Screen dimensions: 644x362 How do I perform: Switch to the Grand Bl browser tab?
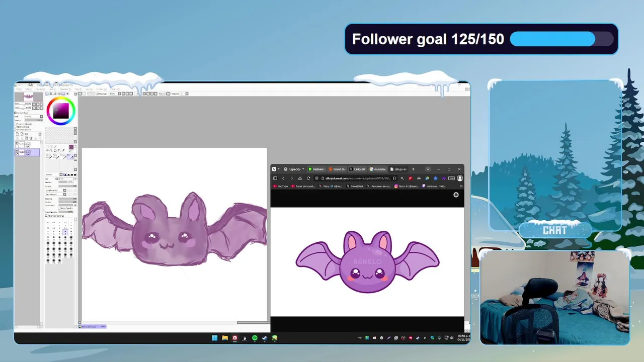pos(338,169)
